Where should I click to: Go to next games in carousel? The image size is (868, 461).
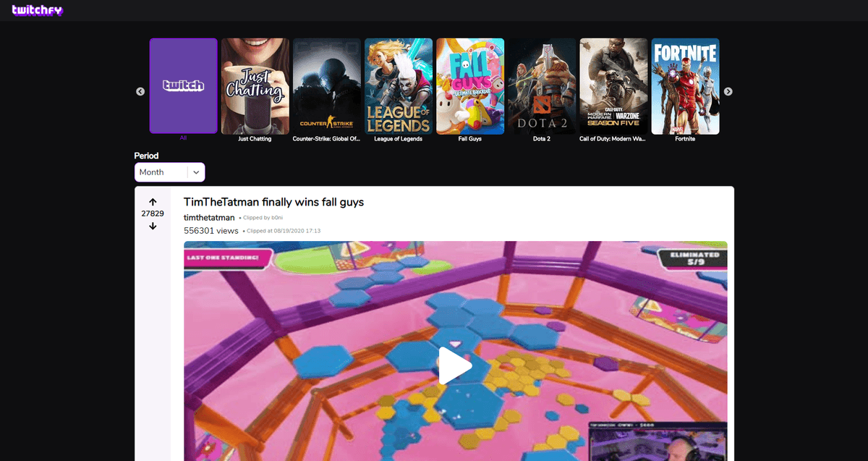(728, 91)
